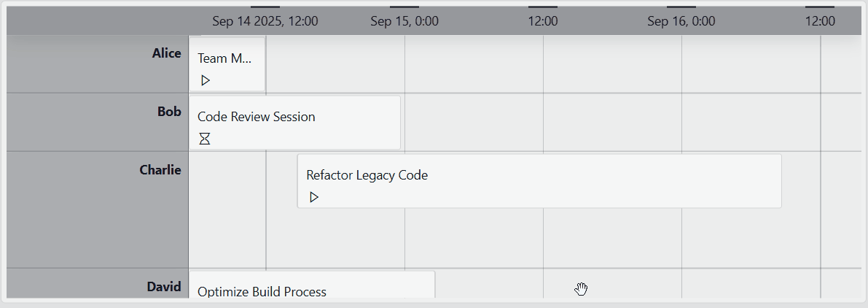
Task: Click the 12:00 marker after Sep 15
Action: 543,21
